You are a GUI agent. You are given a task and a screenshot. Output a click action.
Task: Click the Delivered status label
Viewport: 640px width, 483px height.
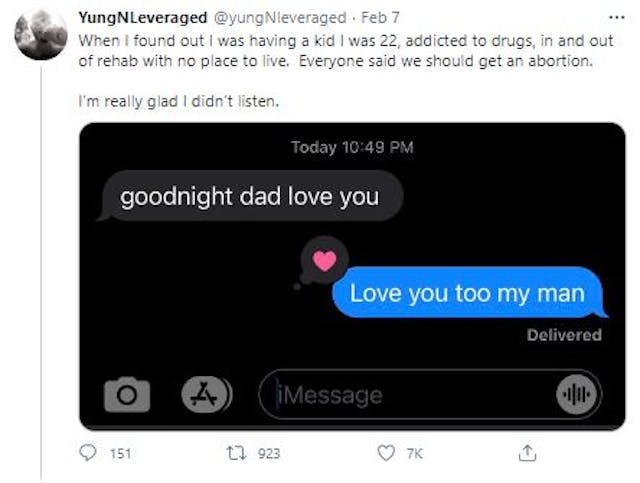coord(564,335)
